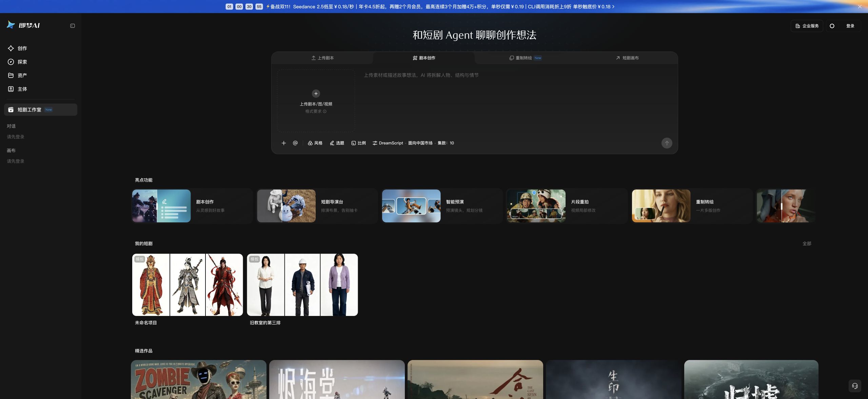868x399 pixels.
Task: Open 创作 in the sidebar
Action: click(41, 48)
